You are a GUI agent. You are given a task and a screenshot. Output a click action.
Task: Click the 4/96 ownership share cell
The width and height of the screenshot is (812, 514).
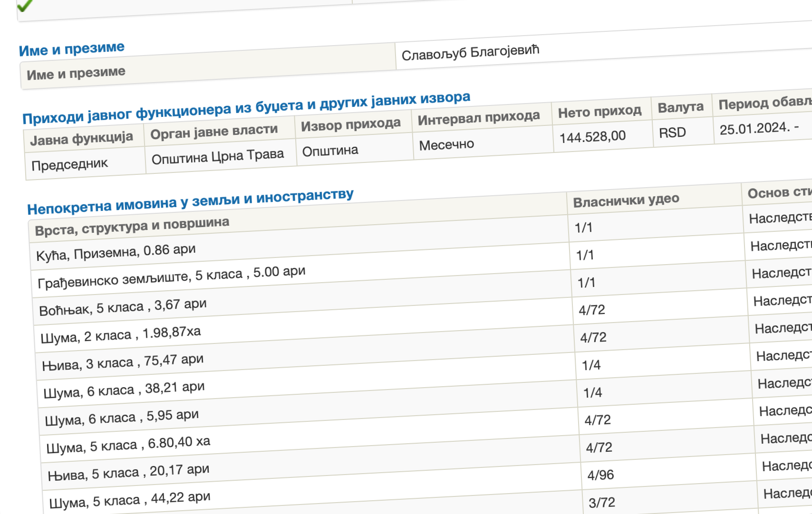tap(600, 475)
